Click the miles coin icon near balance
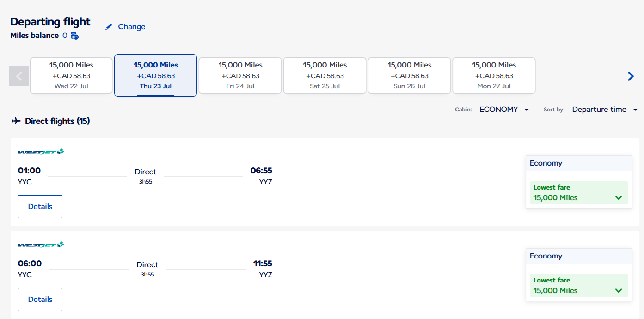 (74, 36)
